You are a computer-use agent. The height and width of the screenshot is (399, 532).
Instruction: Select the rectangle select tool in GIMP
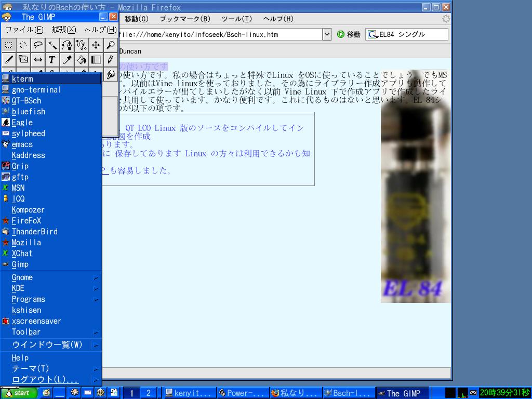pos(8,45)
